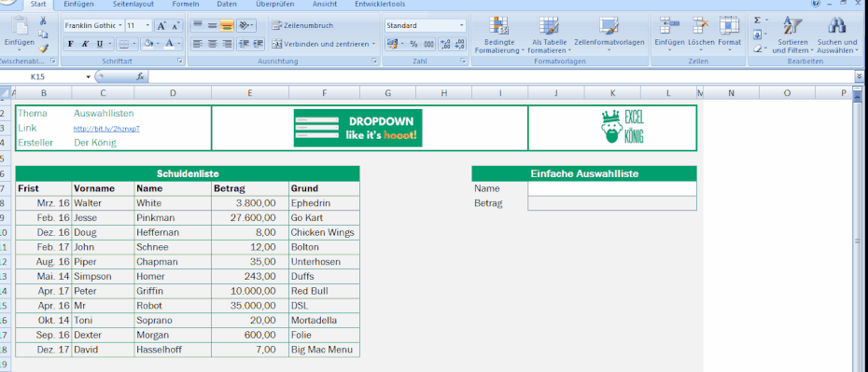Click the Zeilenumbruch wrap text button
Viewport: 868px width, 372px height.
[x=302, y=25]
